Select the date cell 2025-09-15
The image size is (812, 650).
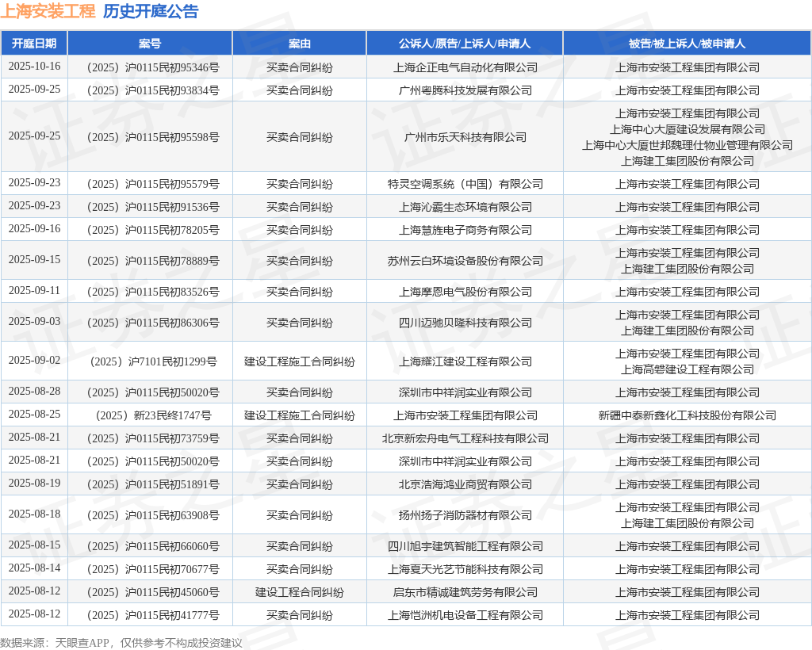pos(34,260)
